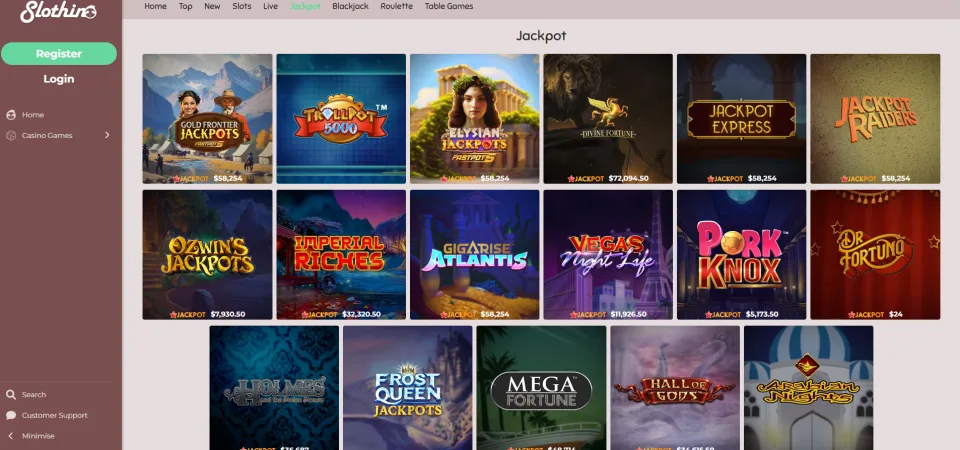Viewport: 960px width, 450px height.
Task: Click jackpot star icon on Ozwin's Jackpots
Action: coord(173,315)
